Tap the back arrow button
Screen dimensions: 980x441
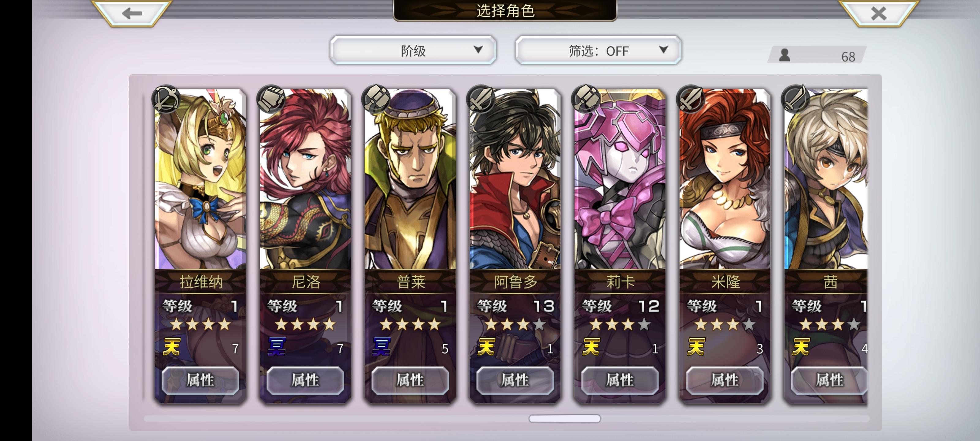(x=132, y=13)
